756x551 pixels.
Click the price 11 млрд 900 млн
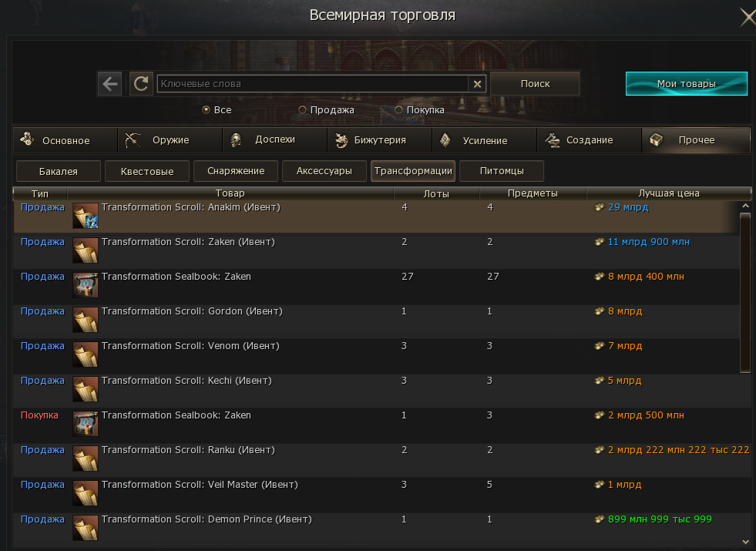click(648, 242)
